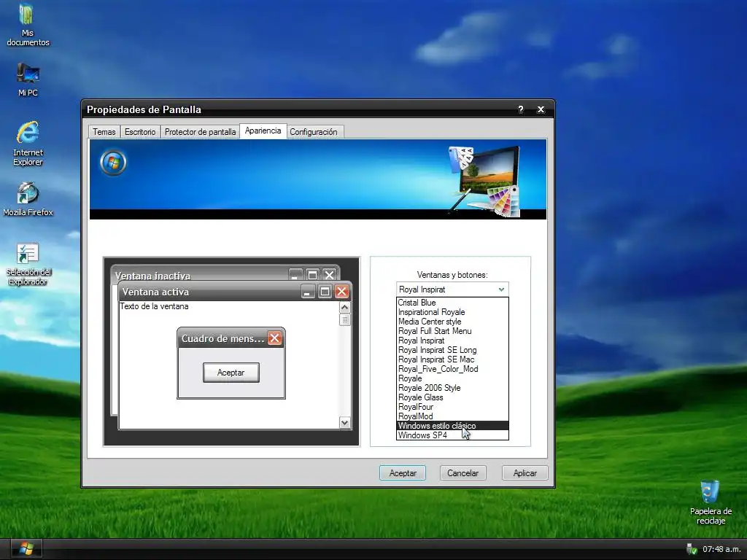Select the Apariencia tab

tap(263, 131)
